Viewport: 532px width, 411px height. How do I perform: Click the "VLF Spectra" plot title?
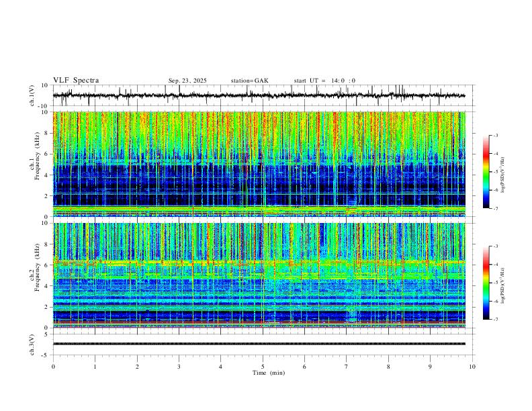click(x=76, y=81)
